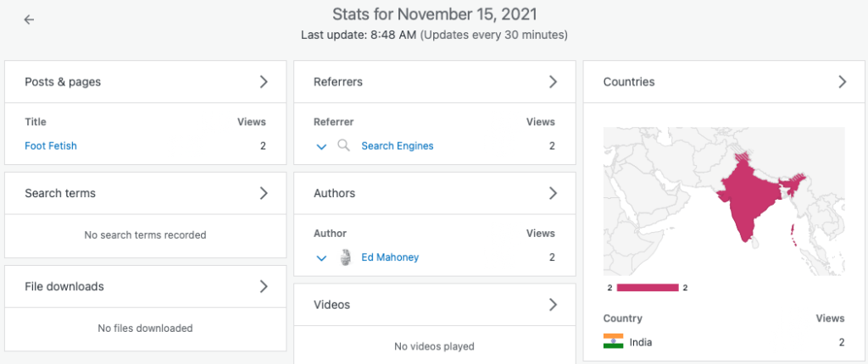Open the Search terms panel chevron
Screen dimensions: 868x364
click(x=264, y=193)
